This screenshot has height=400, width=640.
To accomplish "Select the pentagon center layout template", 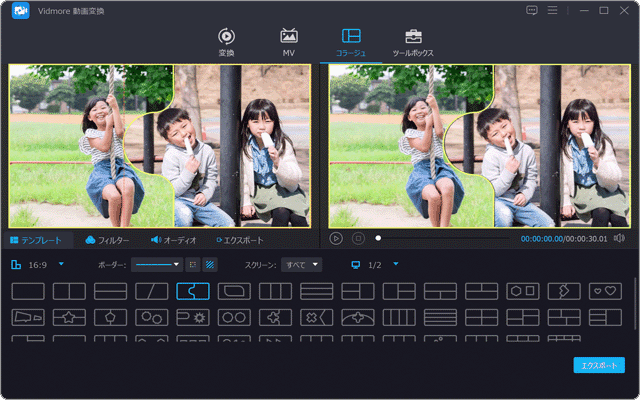I will click(x=111, y=317).
